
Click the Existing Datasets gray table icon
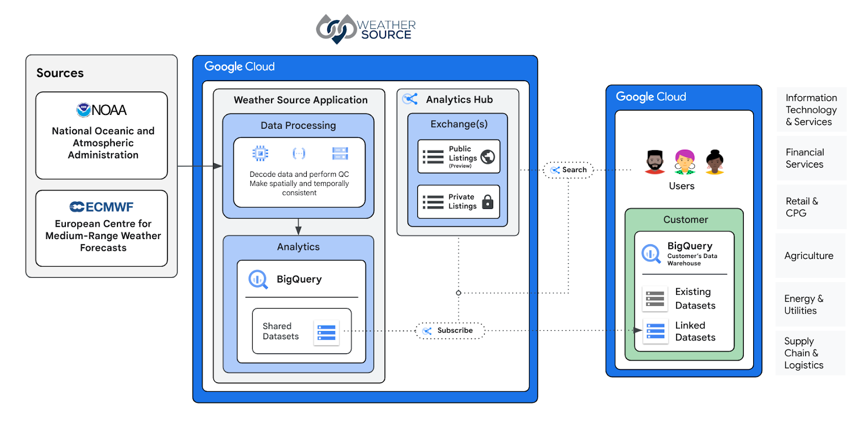click(x=655, y=299)
